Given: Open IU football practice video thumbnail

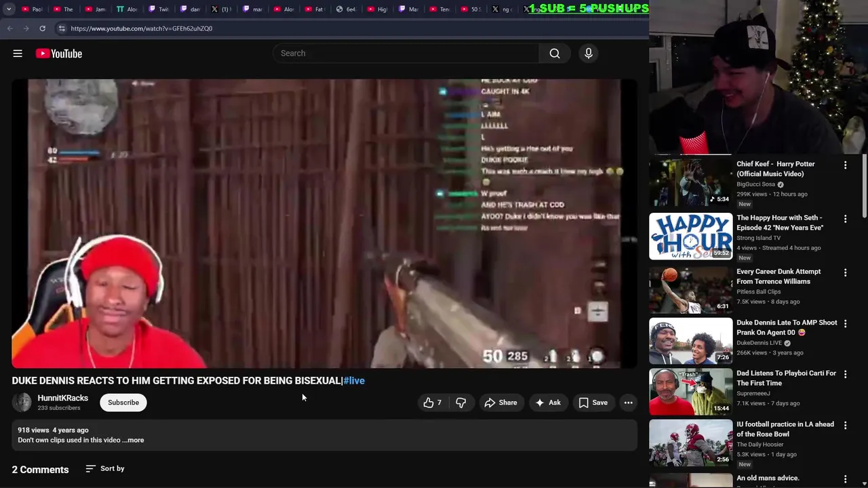Looking at the screenshot, I should [x=690, y=443].
